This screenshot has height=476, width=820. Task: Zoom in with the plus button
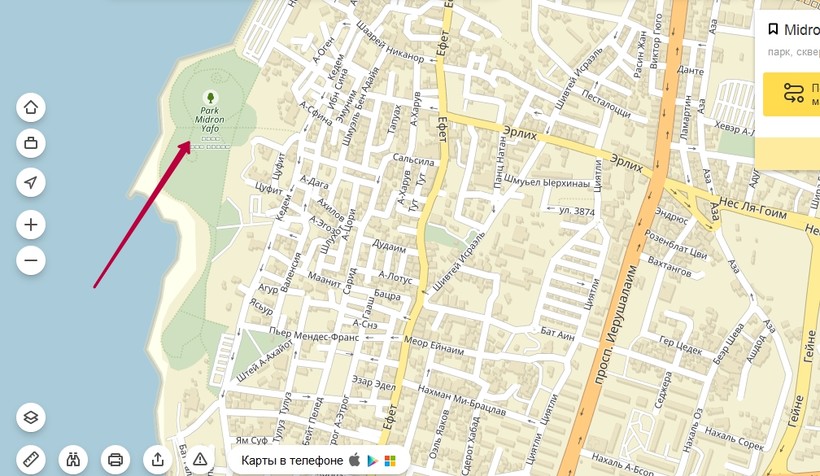coord(31,224)
